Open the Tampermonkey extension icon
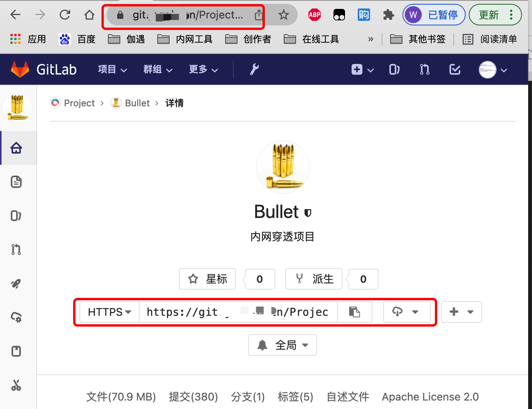 (339, 15)
